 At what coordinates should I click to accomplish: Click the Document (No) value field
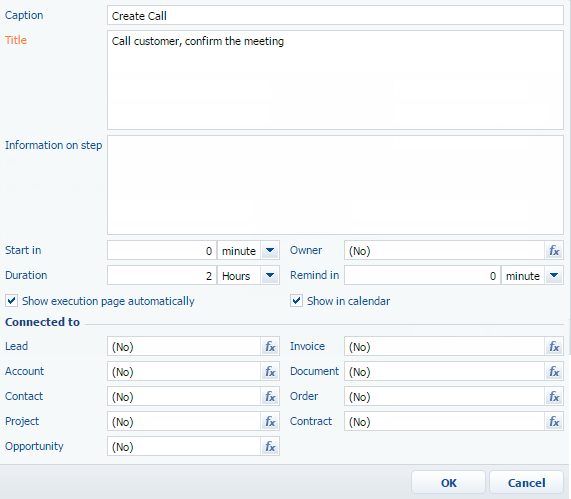click(444, 372)
